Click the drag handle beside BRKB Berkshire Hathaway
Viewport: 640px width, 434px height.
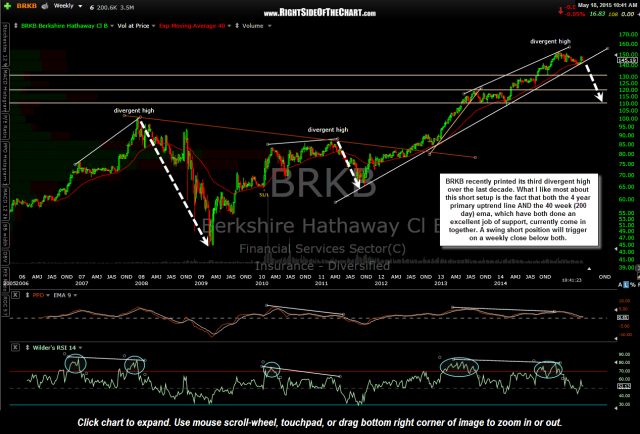point(16,26)
